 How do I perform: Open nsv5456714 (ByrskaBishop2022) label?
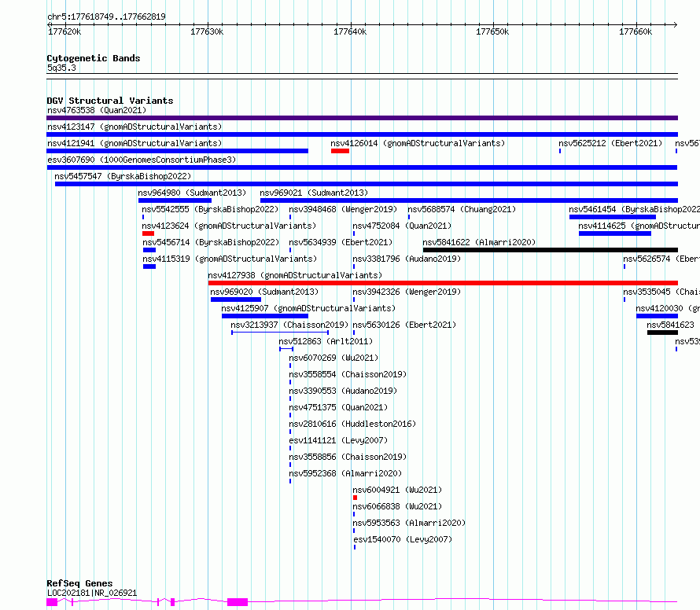pyautogui.click(x=211, y=242)
